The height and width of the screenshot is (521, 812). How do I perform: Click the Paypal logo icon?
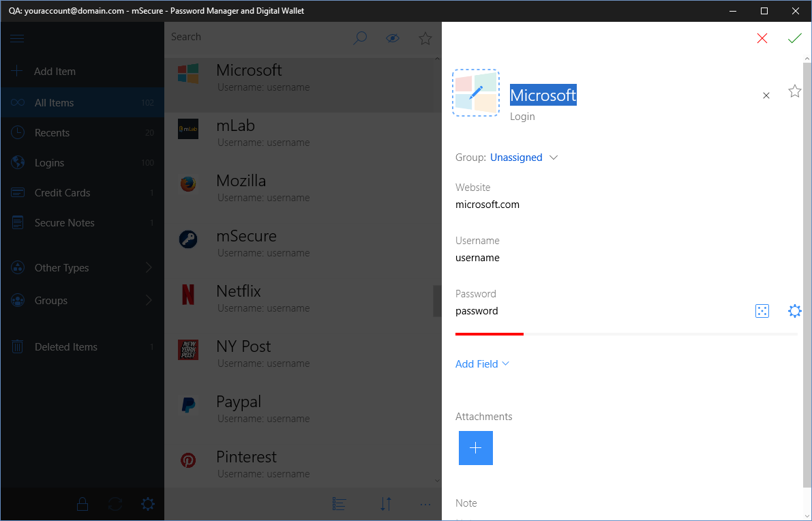[x=188, y=405]
